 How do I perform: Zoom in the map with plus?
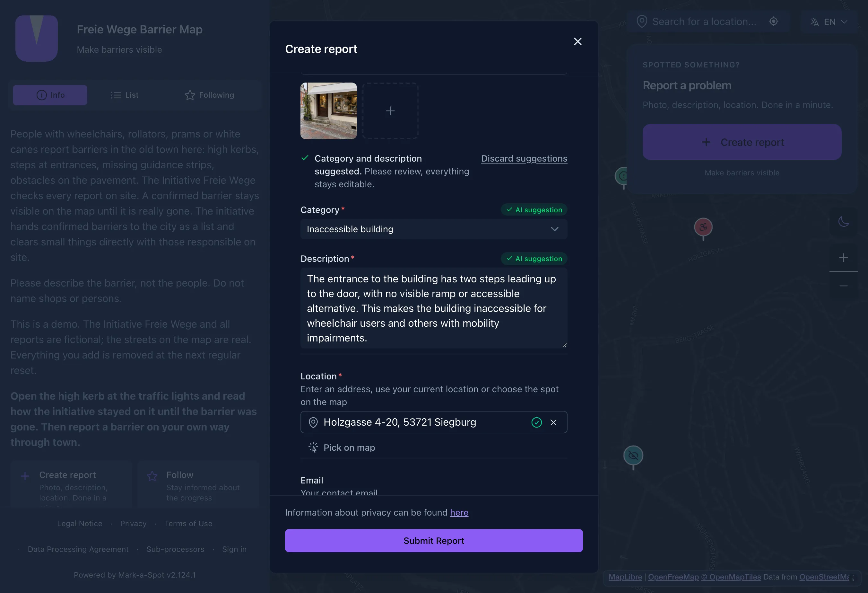(x=843, y=258)
